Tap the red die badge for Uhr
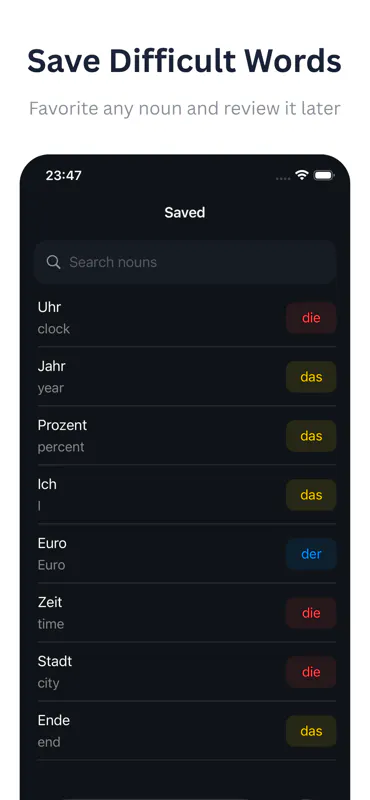The width and height of the screenshot is (370, 800). point(311,318)
